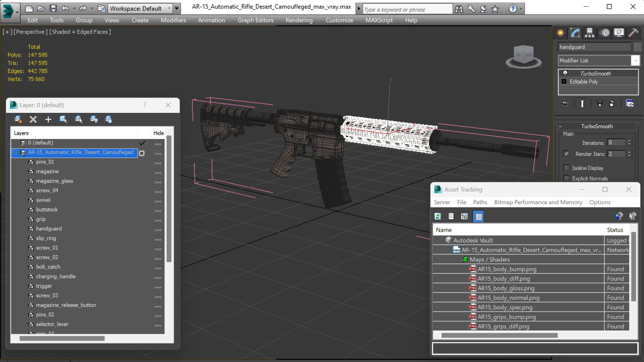Open the Modify command panel tab
This screenshot has width=644, height=362.
pos(575,32)
